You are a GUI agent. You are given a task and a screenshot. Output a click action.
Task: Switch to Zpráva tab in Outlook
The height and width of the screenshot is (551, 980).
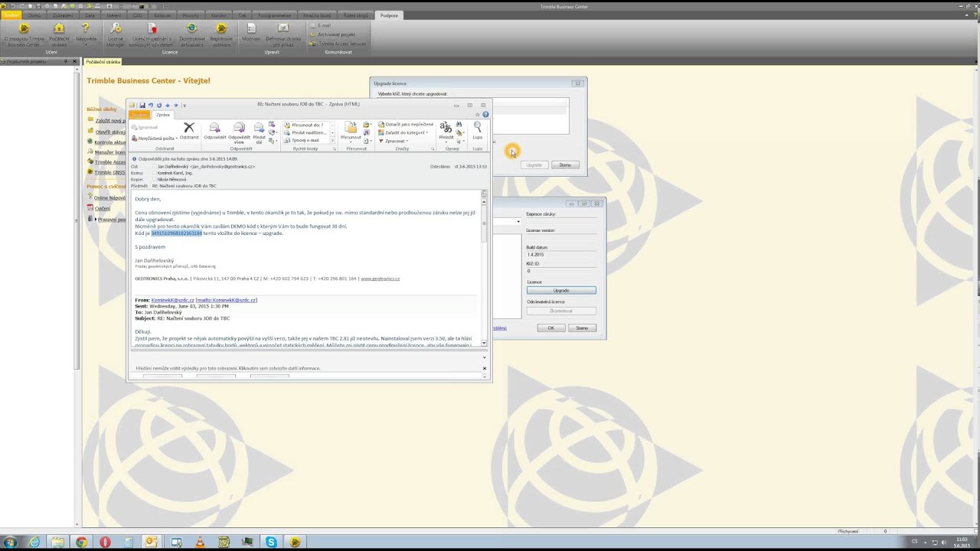point(163,115)
